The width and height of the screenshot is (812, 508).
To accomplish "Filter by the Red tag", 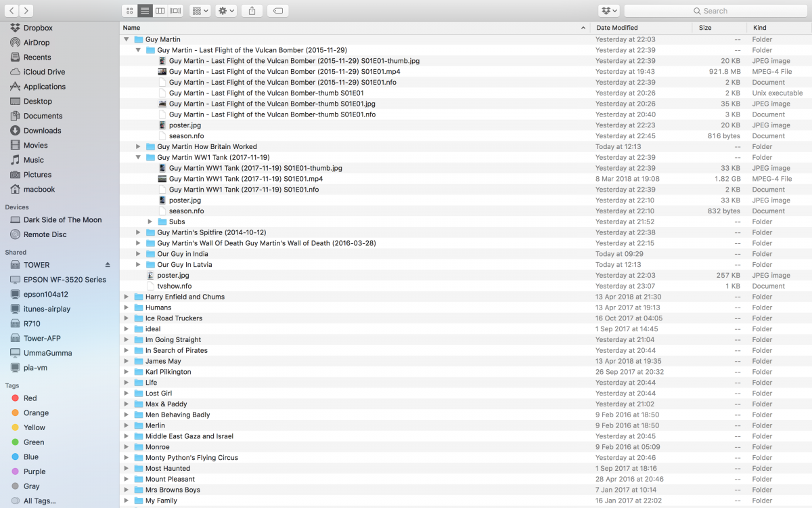I will tap(30, 398).
